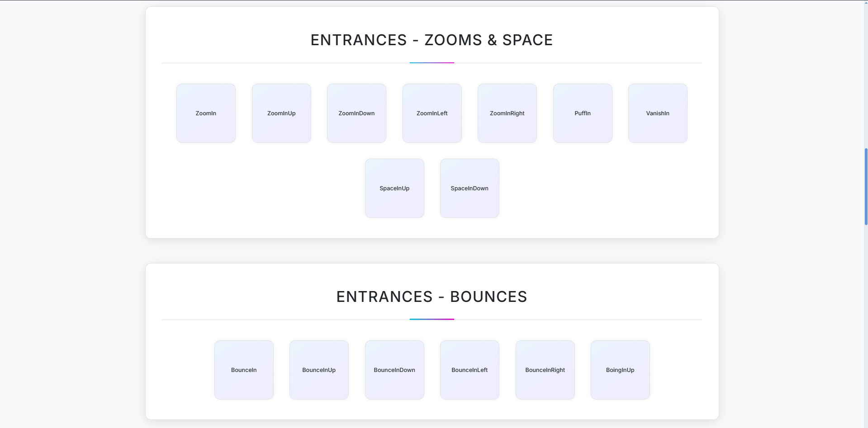
Task: Click the ENTRANCES - BOUNCES heading
Action: coord(432,296)
